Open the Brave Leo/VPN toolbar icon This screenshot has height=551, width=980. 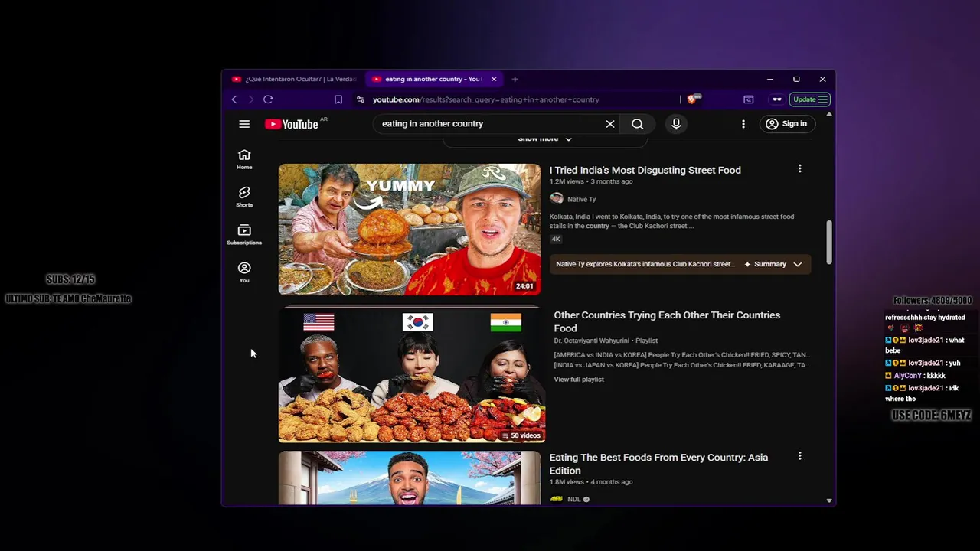point(777,99)
